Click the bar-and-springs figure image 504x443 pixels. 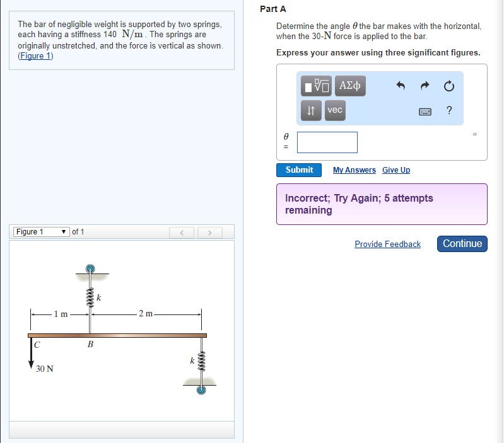(122, 330)
